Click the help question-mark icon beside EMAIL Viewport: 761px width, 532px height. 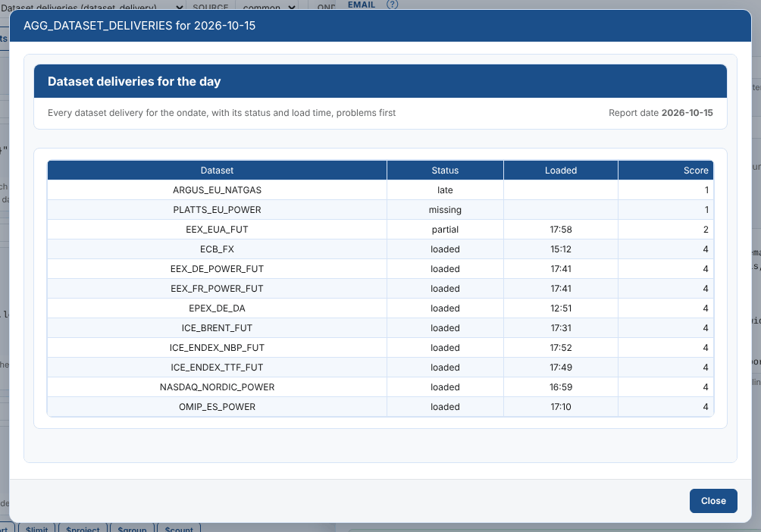392,5
